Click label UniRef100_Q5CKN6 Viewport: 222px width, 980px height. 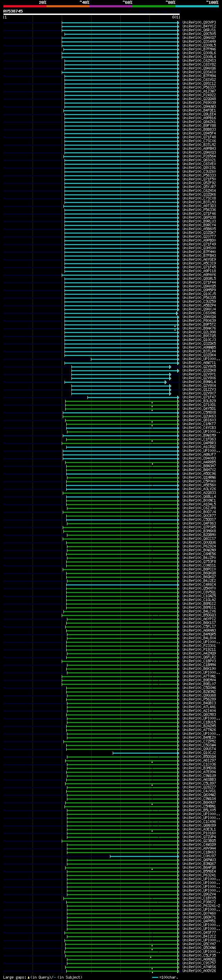click(x=199, y=948)
